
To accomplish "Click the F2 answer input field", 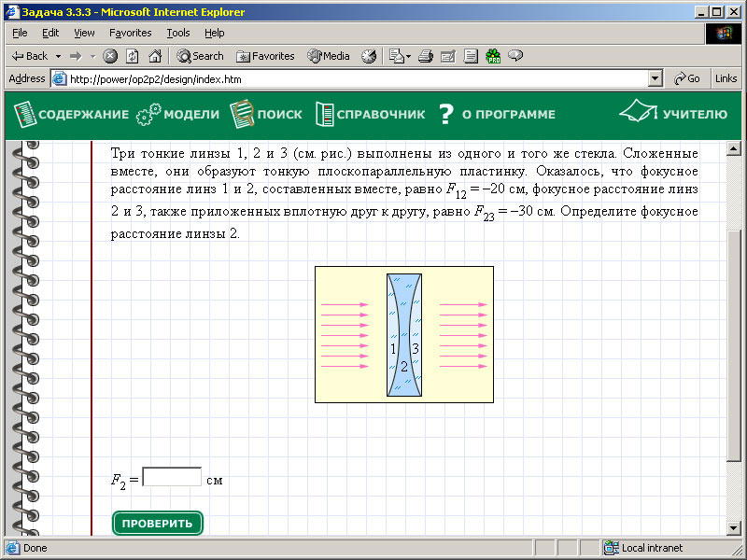I will (x=172, y=477).
